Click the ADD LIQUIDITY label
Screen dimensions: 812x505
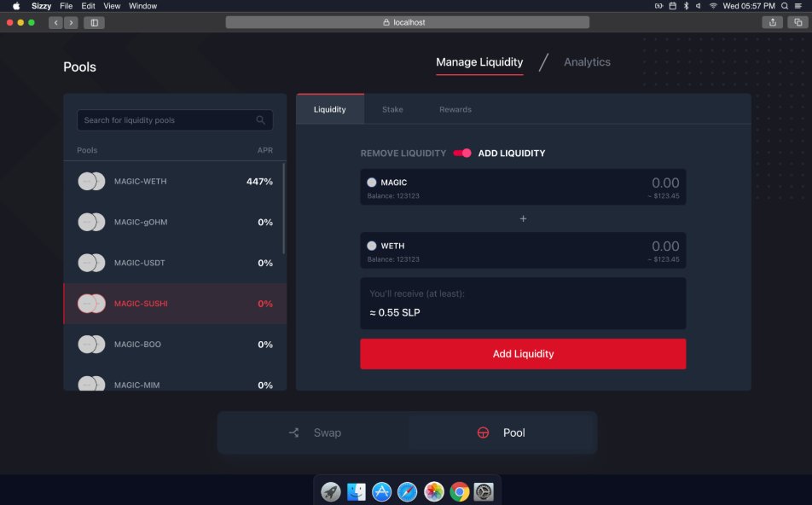click(x=511, y=154)
